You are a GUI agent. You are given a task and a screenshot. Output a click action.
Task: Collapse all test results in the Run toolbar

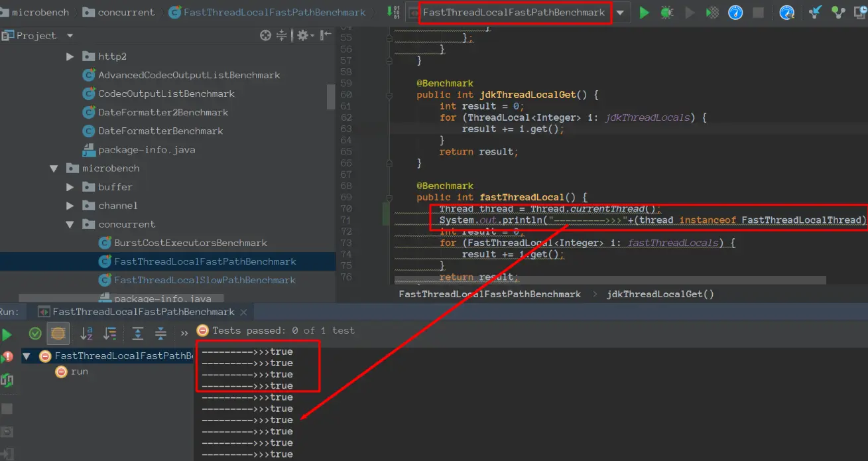coord(160,333)
